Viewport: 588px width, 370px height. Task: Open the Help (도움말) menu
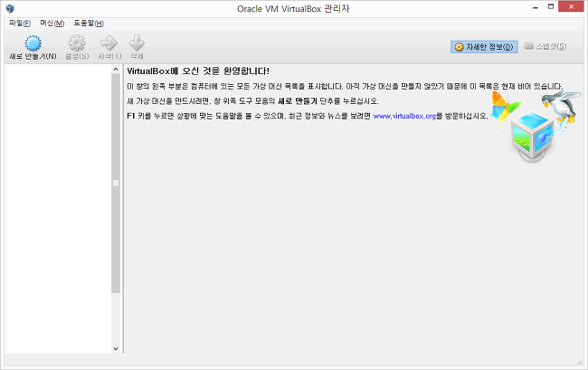click(89, 24)
